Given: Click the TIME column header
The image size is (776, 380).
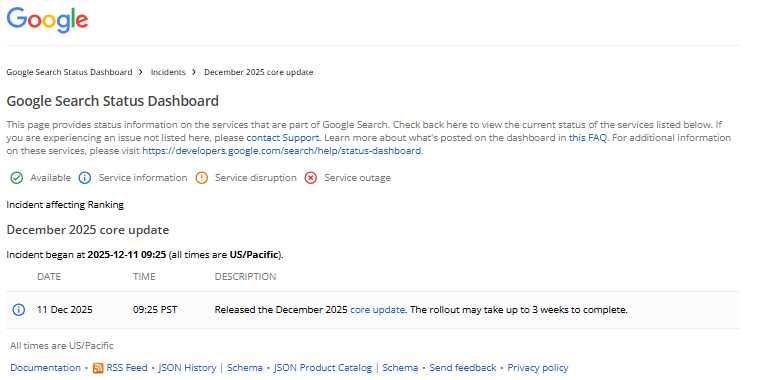Looking at the screenshot, I should pos(144,277).
